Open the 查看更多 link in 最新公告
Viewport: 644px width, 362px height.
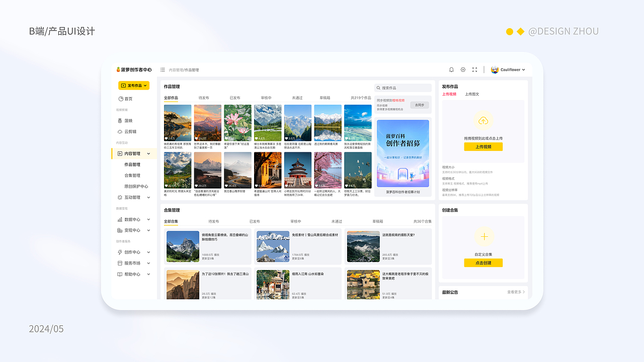tap(516, 292)
